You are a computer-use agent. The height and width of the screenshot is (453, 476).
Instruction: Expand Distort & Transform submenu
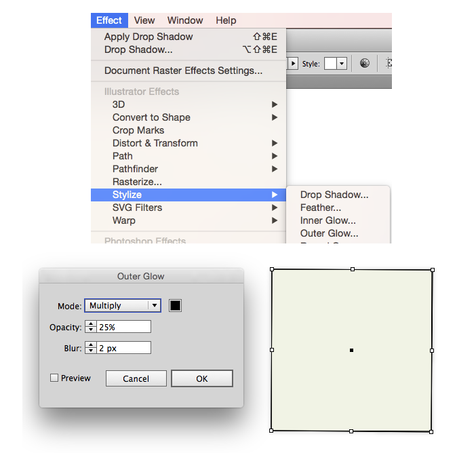tap(189, 143)
